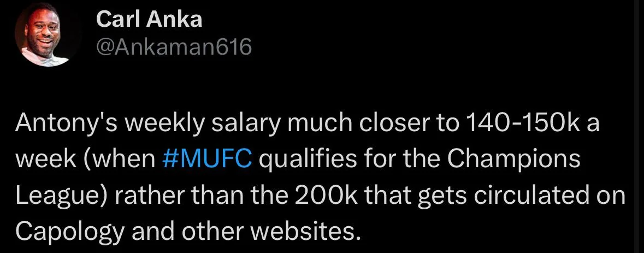This screenshot has width=644, height=253.
Task: Open the #MUFC hashtag
Action: (207, 160)
